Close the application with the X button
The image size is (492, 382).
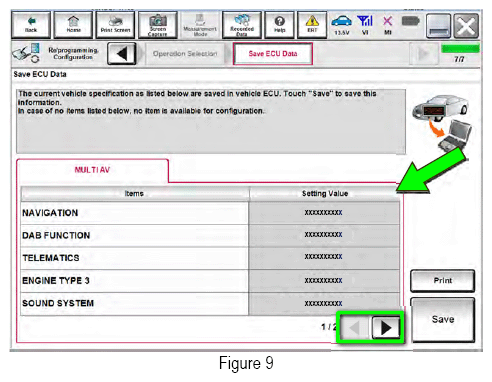coord(466,26)
